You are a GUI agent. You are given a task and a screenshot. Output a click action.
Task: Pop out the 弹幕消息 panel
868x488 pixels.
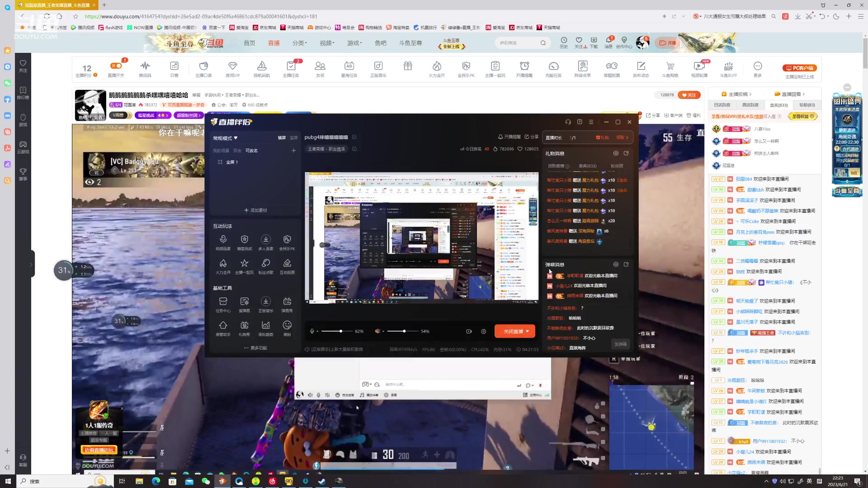[626, 264]
